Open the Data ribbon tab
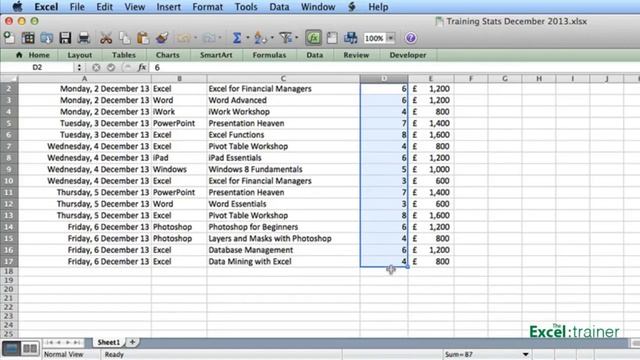Image resolution: width=640 pixels, height=360 pixels. (x=315, y=55)
